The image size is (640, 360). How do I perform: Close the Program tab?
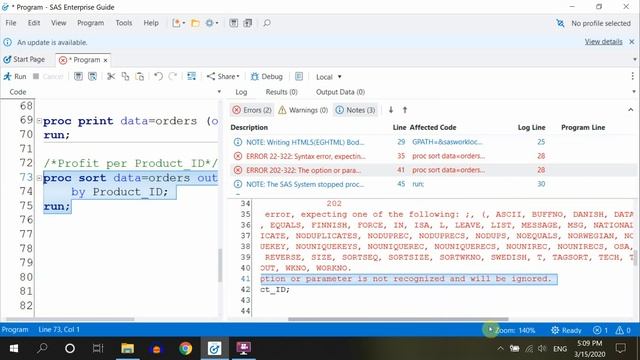coord(105,60)
